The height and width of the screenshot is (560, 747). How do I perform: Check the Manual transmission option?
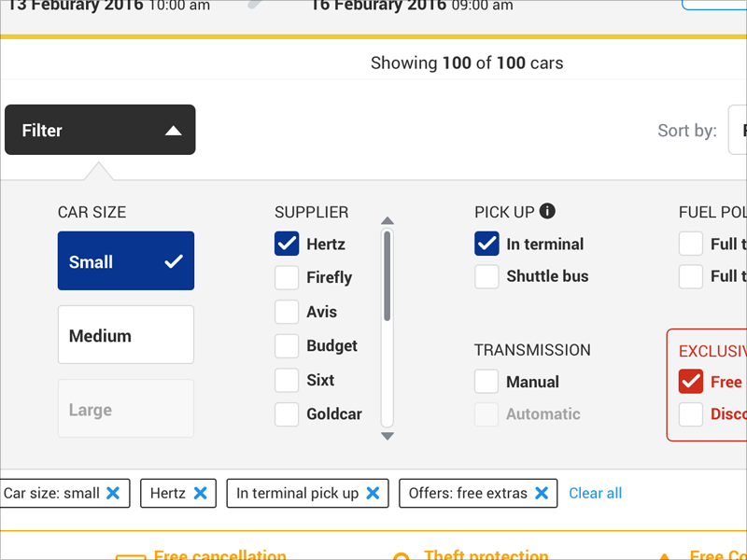coord(486,382)
